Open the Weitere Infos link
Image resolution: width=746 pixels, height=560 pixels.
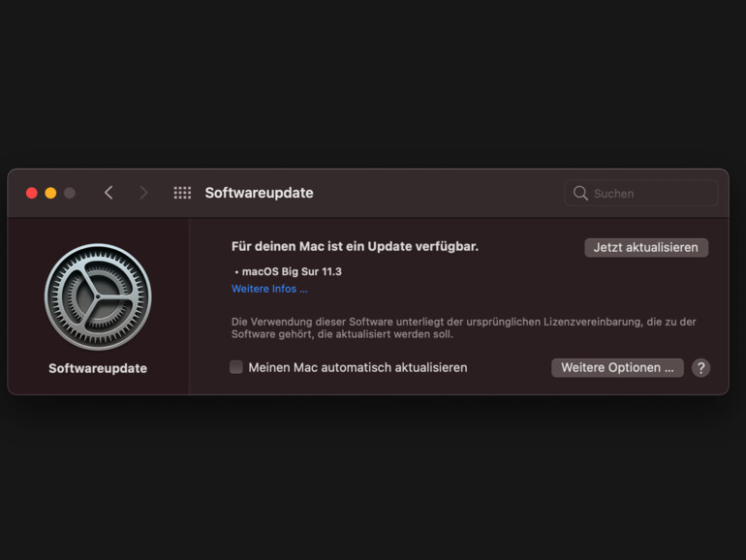click(269, 289)
